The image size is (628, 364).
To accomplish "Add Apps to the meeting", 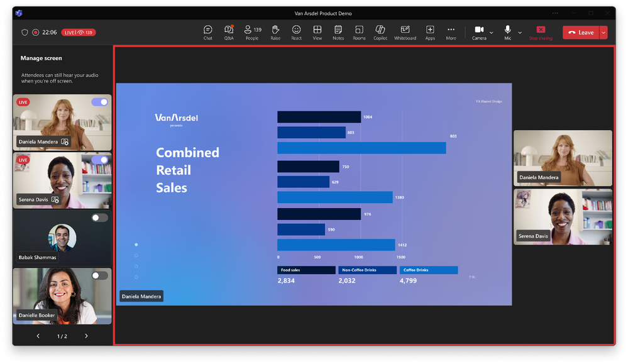I will pyautogui.click(x=430, y=33).
